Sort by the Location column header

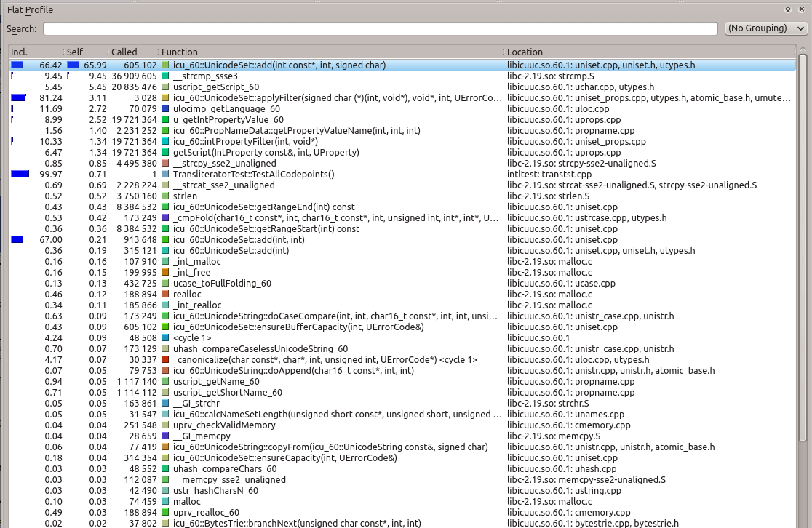coord(648,52)
